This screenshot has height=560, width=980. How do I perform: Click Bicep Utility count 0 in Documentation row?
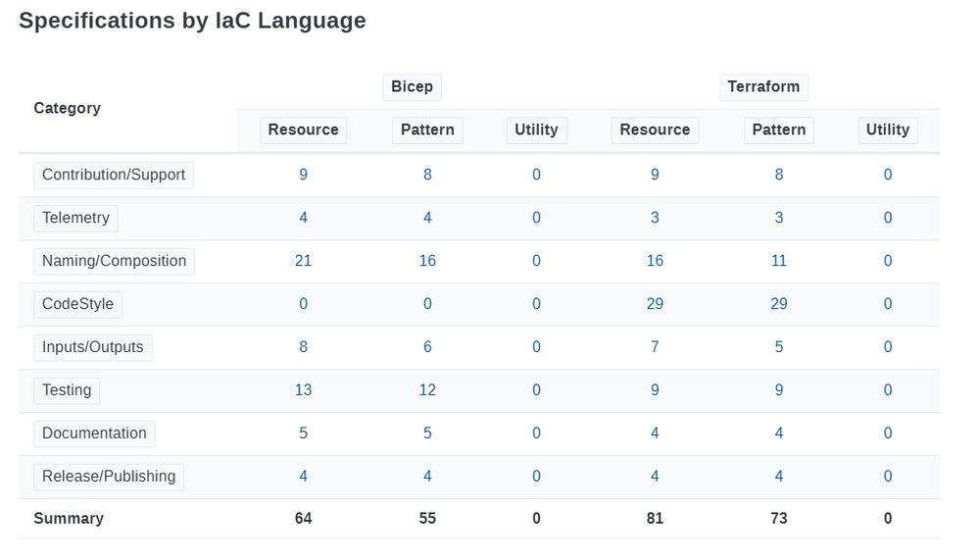536,434
